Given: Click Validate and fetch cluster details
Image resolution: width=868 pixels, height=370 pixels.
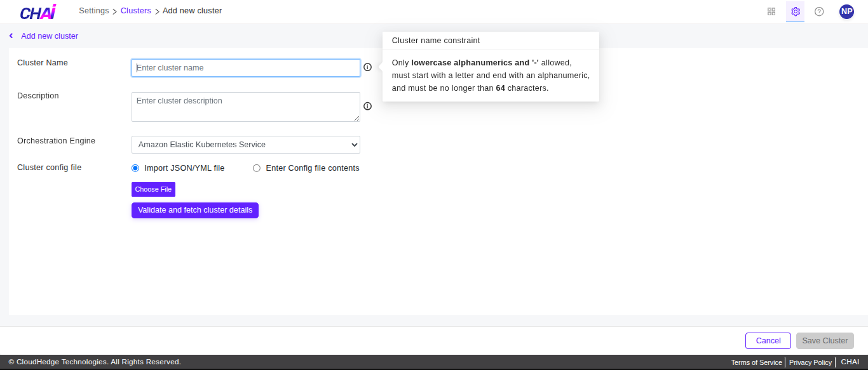Looking at the screenshot, I should [x=194, y=210].
